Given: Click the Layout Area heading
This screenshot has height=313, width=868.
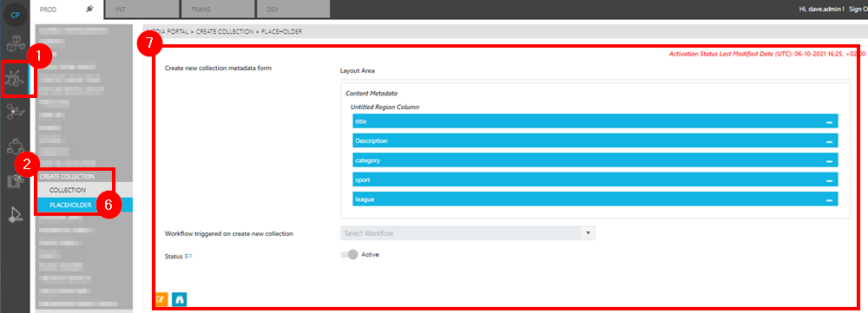Looking at the screenshot, I should (358, 71).
